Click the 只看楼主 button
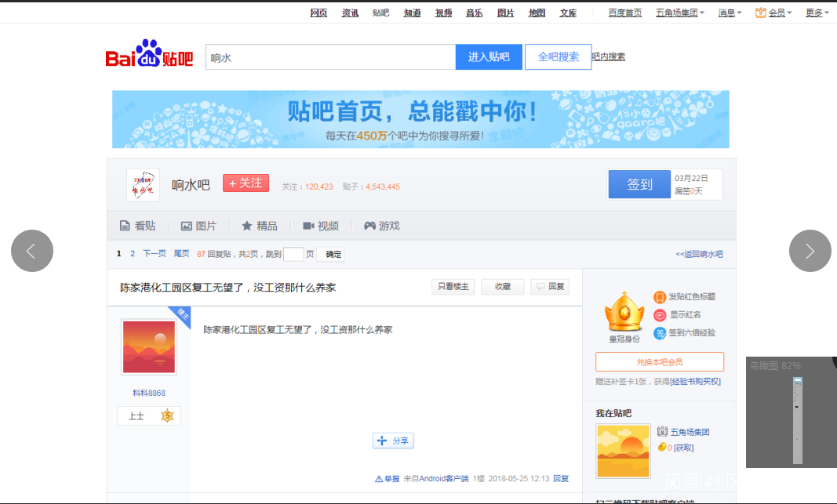 (453, 286)
